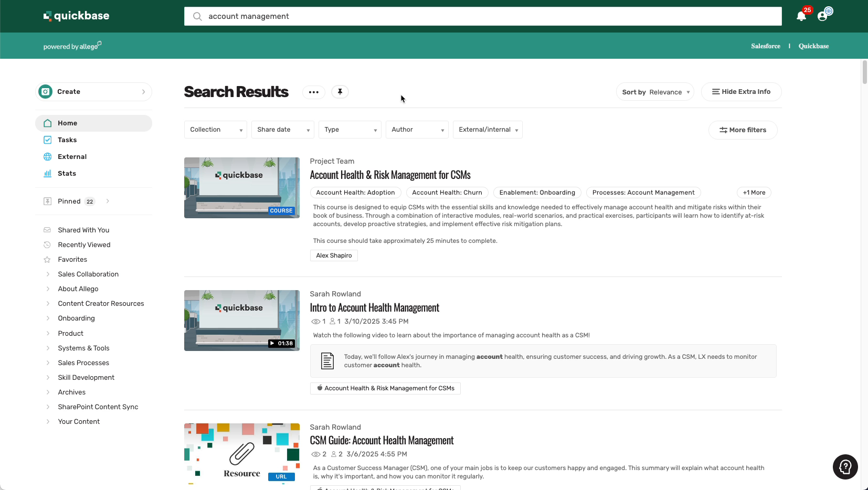The height and width of the screenshot is (490, 868).
Task: Play the Intro to Account Health Management video thumbnail
Action: (x=241, y=321)
